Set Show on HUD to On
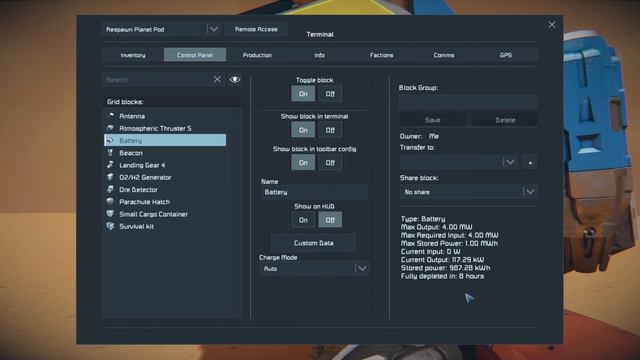Screen dimensions: 640x360 pyautogui.click(x=303, y=220)
